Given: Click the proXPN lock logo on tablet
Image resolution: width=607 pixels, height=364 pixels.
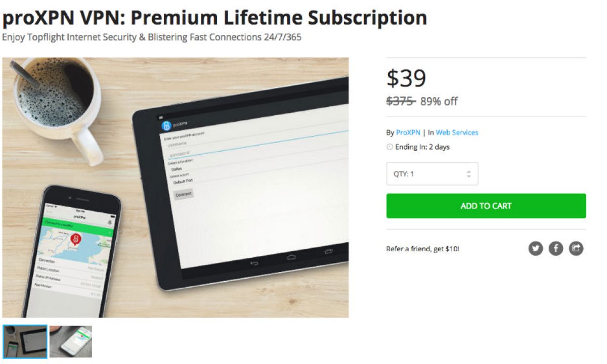Looking at the screenshot, I should coord(166,126).
